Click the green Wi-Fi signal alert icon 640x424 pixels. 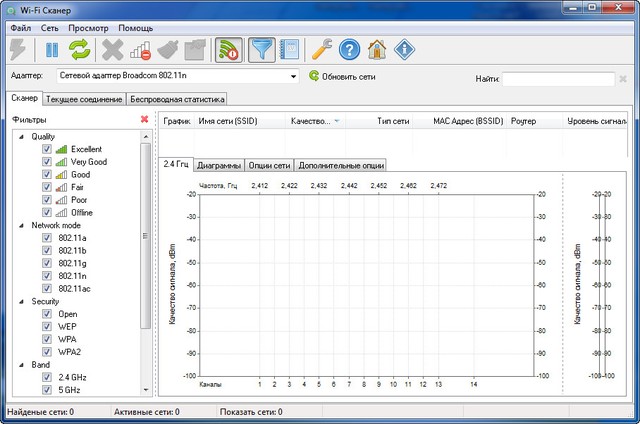coord(231,49)
